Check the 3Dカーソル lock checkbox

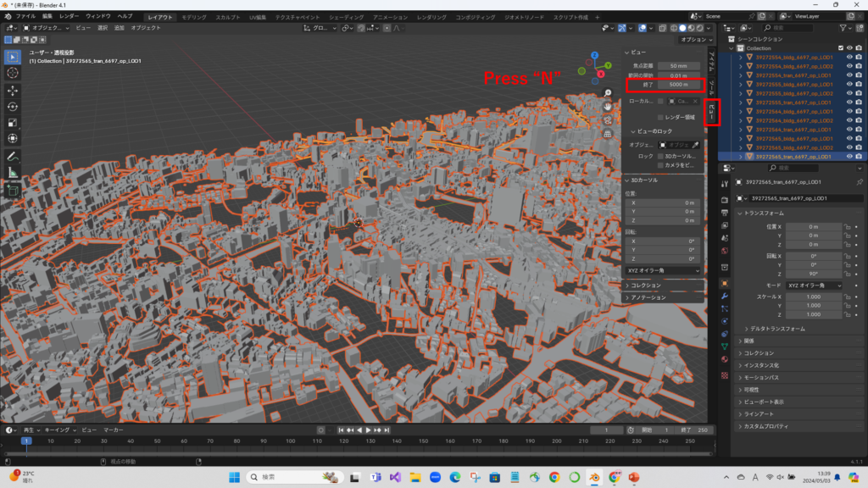(661, 156)
